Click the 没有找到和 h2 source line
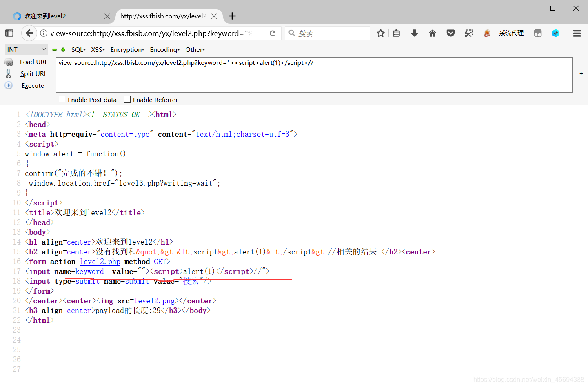This screenshot has width=588, height=387. (x=230, y=252)
